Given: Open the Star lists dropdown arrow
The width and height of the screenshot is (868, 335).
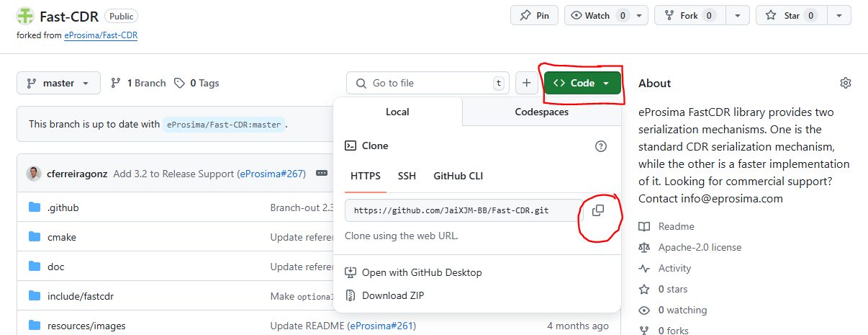Looking at the screenshot, I should pyautogui.click(x=839, y=15).
